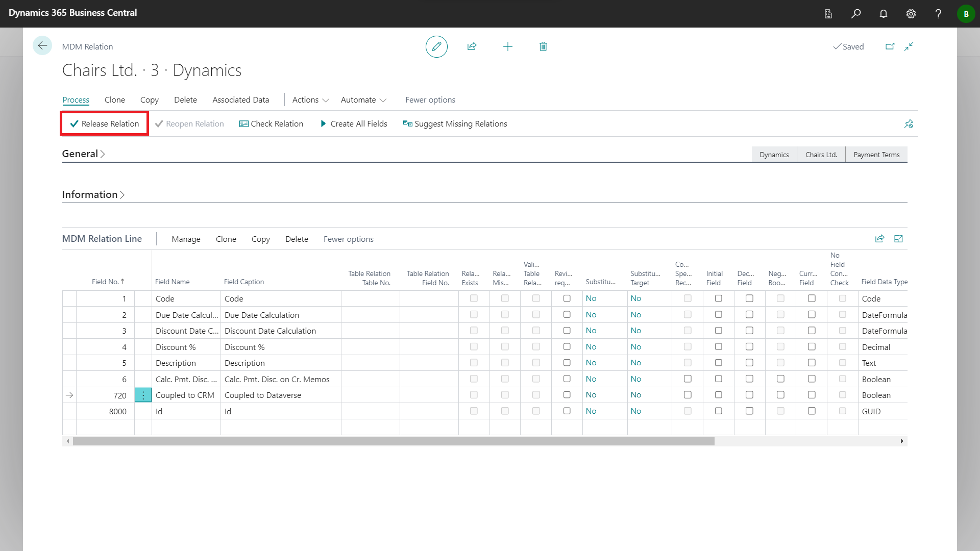Open Table Relation Table No. column header
The width and height of the screenshot is (980, 551).
click(x=369, y=278)
